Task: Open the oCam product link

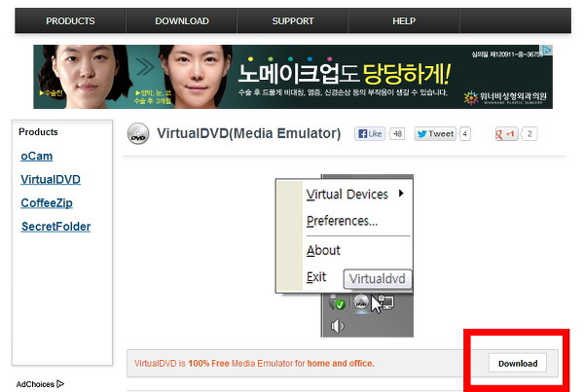Action: tap(37, 156)
